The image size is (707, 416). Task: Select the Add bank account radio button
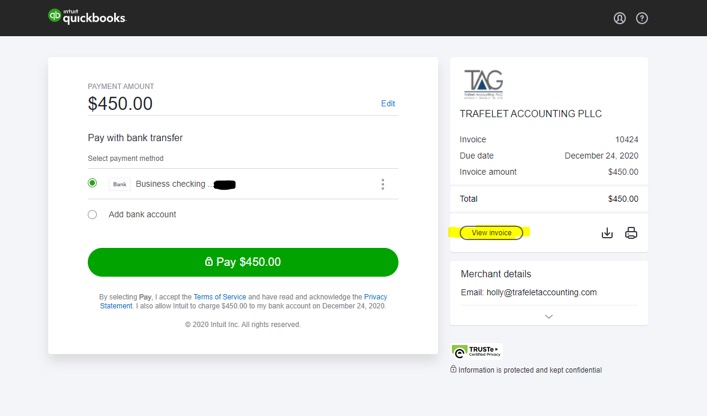pyautogui.click(x=92, y=215)
